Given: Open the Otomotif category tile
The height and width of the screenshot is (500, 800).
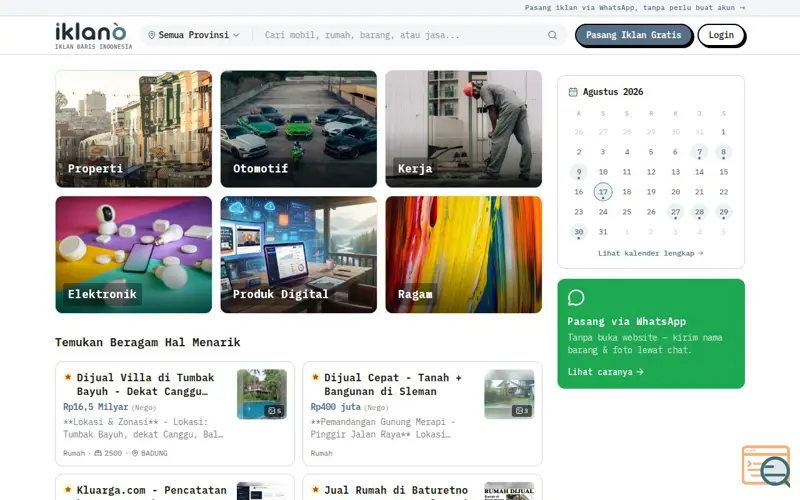Looking at the screenshot, I should (298, 129).
